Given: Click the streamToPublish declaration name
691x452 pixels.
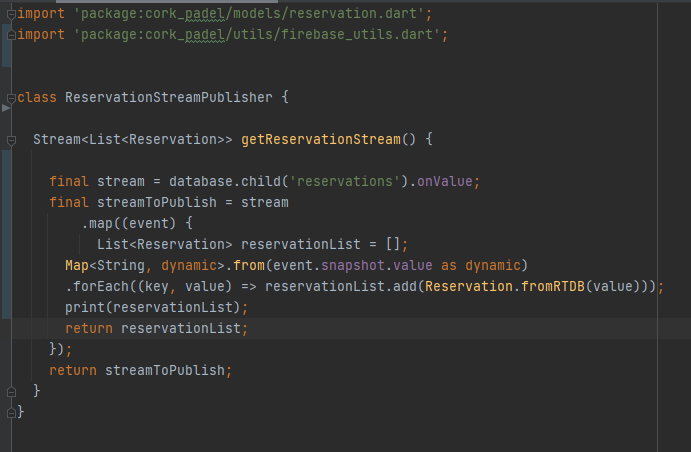Looking at the screenshot, I should (x=156, y=203).
